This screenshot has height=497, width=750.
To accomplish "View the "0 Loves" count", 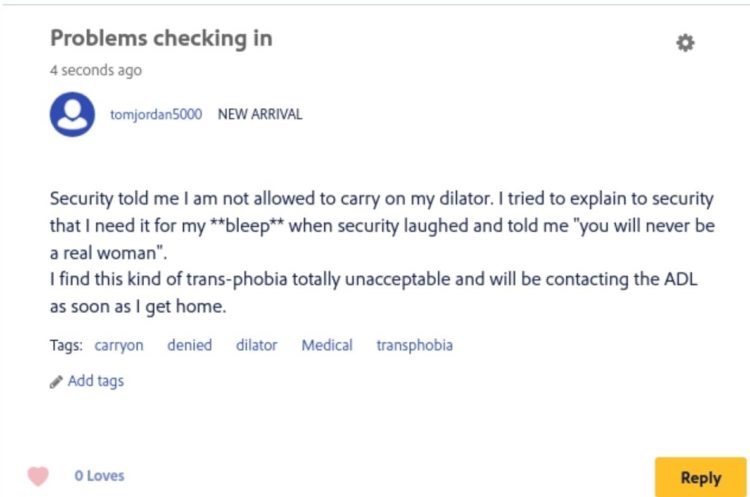I will (99, 476).
